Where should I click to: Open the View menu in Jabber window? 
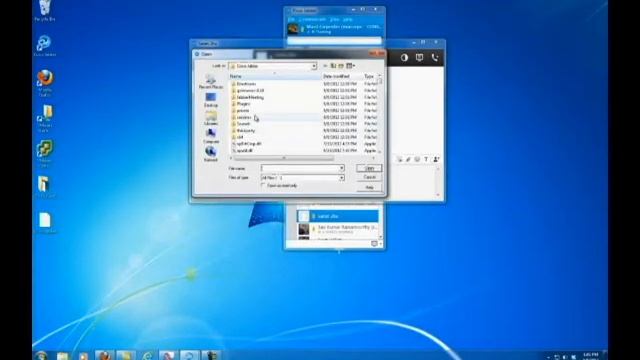[x=335, y=19]
